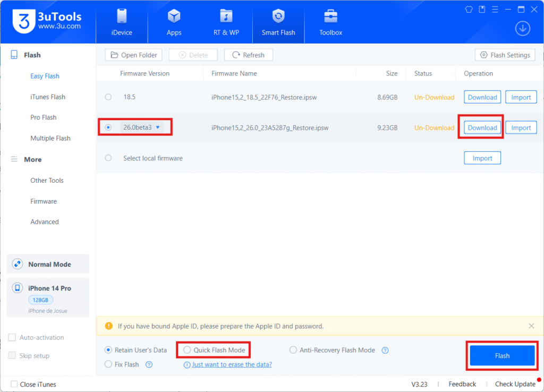Select the 26.0beta3 firmware radio button
Viewport: 544px width, 392px height.
[108, 127]
